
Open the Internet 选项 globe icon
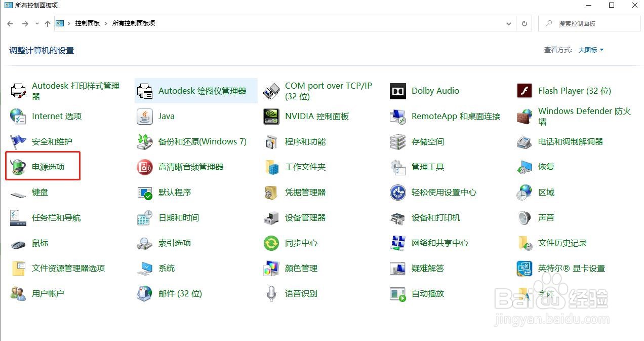click(x=18, y=117)
